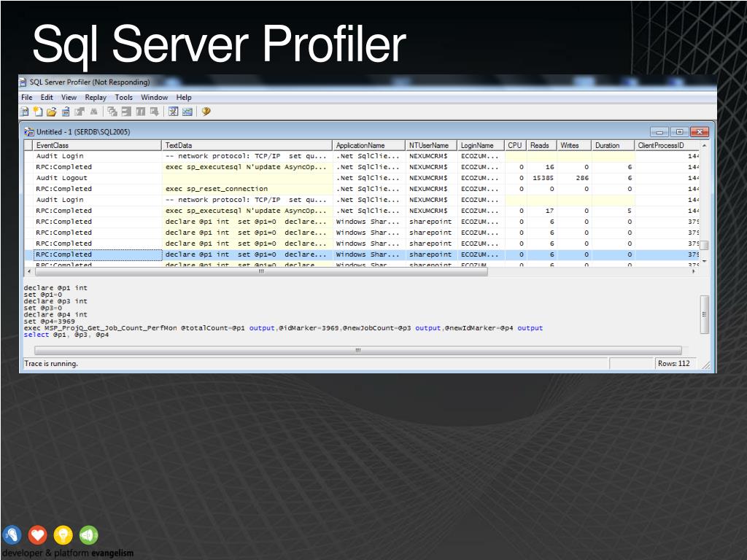The image size is (747, 560).
Task: Launch Performance Monitor from the toolbar
Action: coord(187,112)
